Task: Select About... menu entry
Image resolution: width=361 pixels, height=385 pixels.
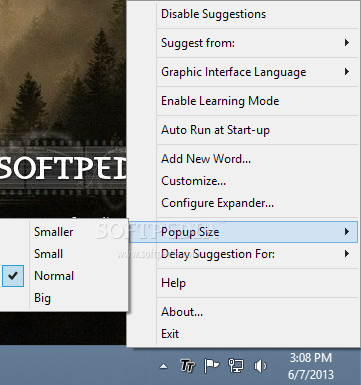Action: click(243, 312)
